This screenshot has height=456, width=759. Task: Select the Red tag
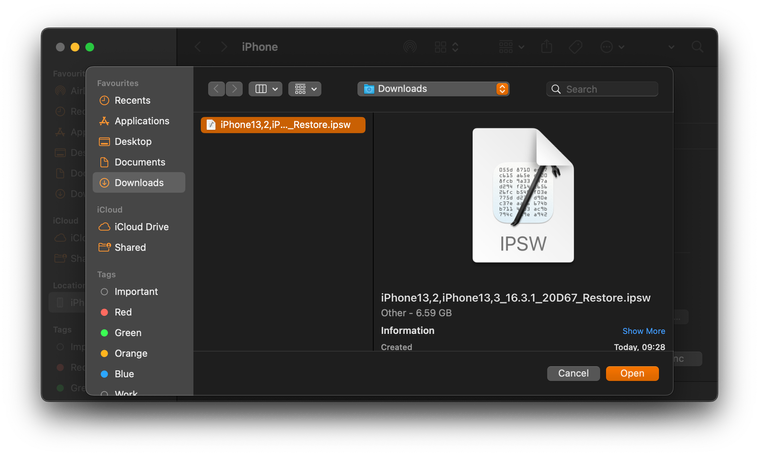(123, 312)
